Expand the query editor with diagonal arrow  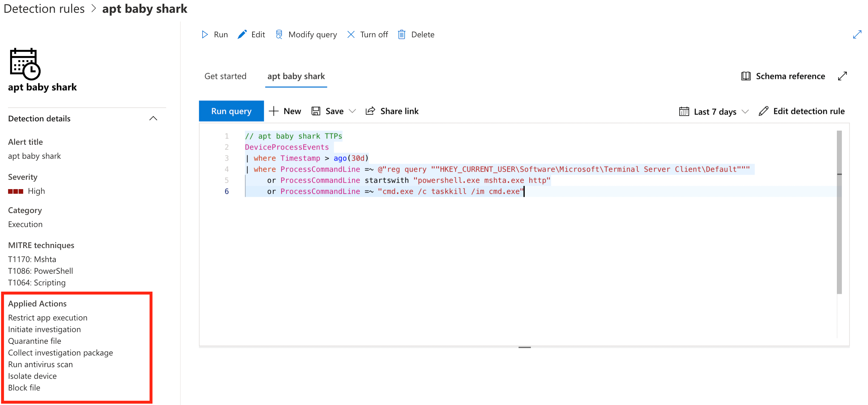[x=842, y=76]
